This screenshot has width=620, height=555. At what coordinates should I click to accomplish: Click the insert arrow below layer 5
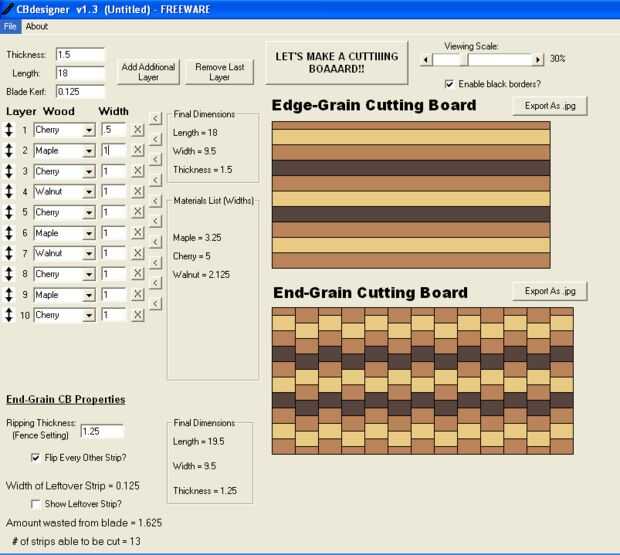[156, 221]
